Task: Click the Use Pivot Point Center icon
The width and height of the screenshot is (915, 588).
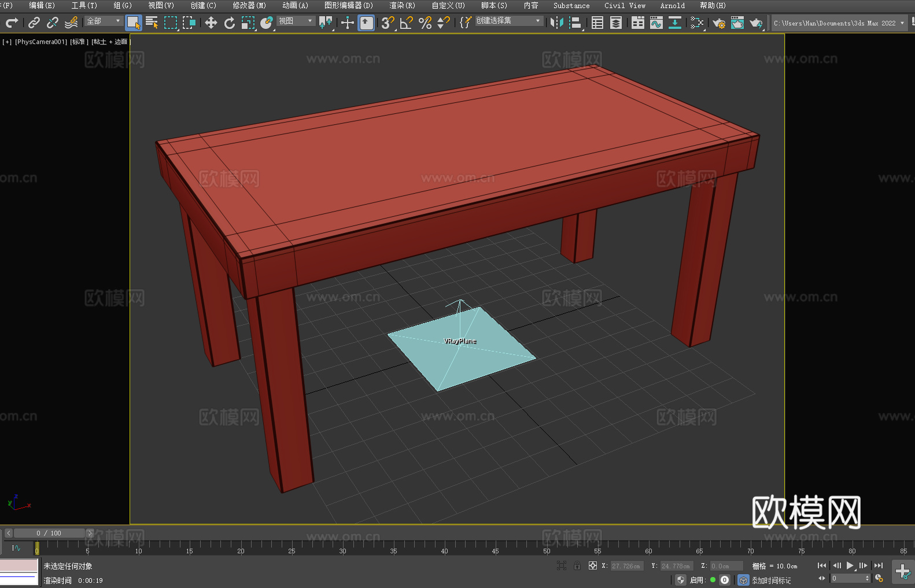Action: click(326, 23)
